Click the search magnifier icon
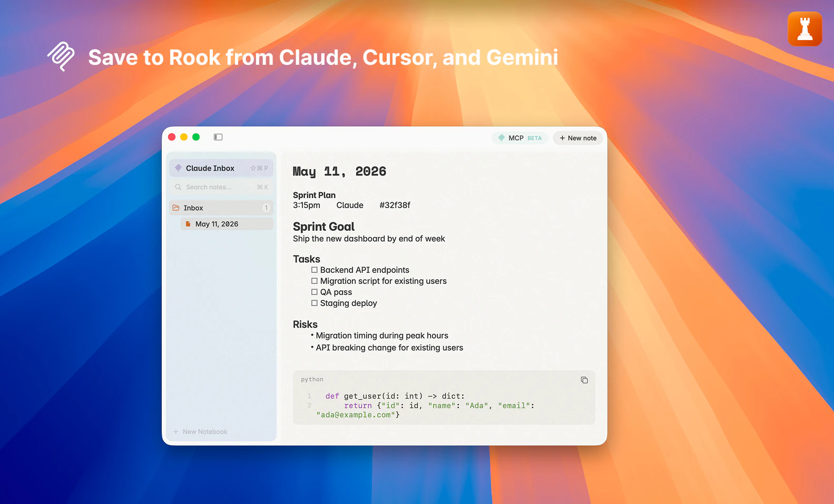The height and width of the screenshot is (504, 834). click(178, 187)
